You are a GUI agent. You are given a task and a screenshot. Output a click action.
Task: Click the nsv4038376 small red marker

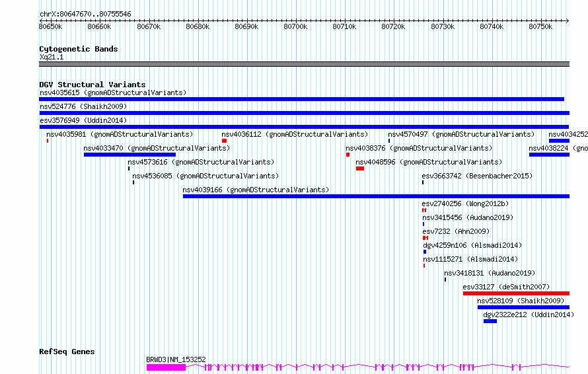tap(348, 155)
